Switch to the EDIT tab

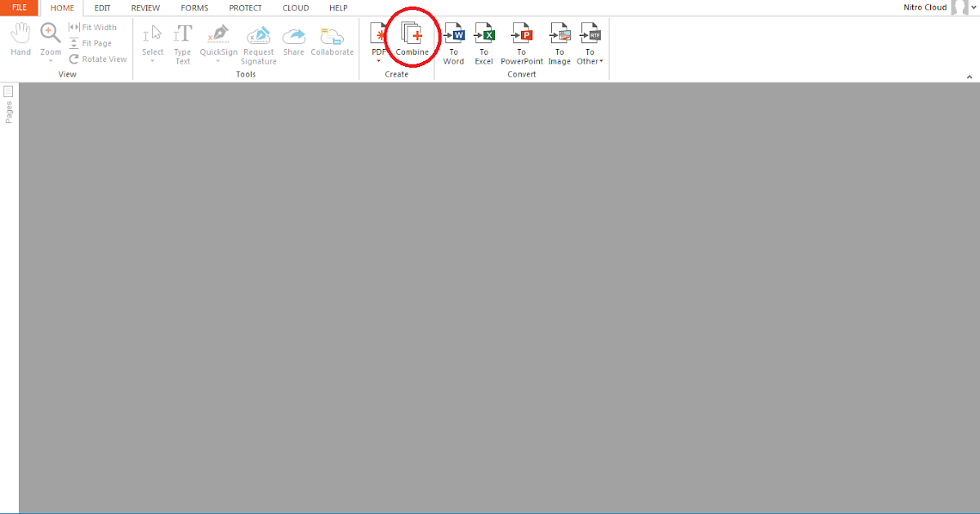tap(102, 8)
